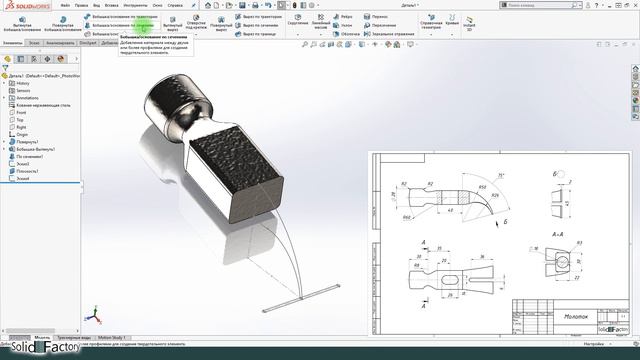This screenshot has height=360, width=640.
Task: Open the Файл menu
Action: click(x=65, y=6)
